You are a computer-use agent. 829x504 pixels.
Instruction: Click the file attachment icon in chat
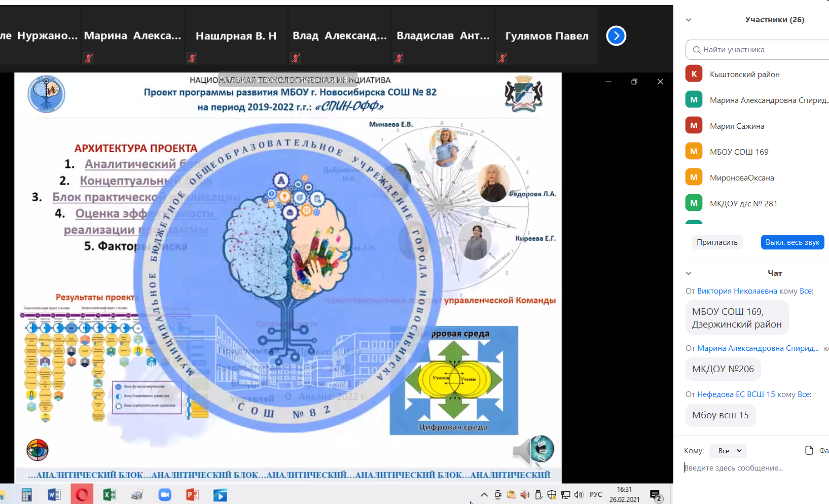pos(809,450)
